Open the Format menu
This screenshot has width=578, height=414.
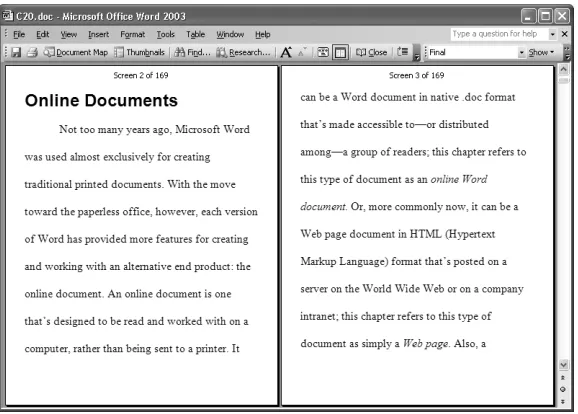pyautogui.click(x=132, y=34)
